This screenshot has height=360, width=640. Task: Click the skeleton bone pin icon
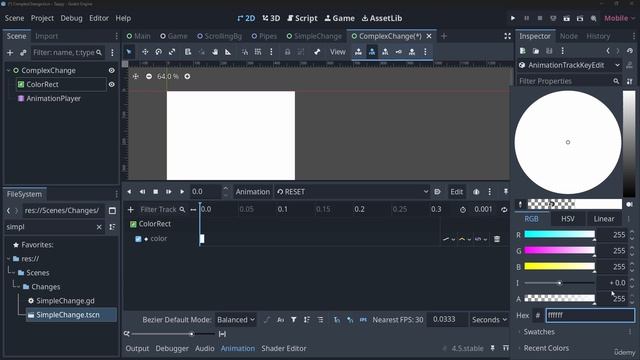click(x=317, y=52)
